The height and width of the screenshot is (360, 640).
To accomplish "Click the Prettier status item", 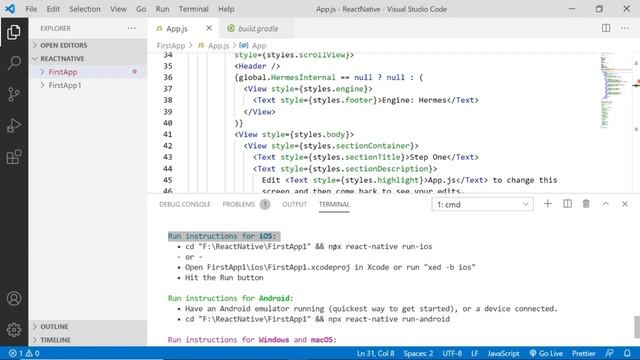I will pyautogui.click(x=584, y=353).
